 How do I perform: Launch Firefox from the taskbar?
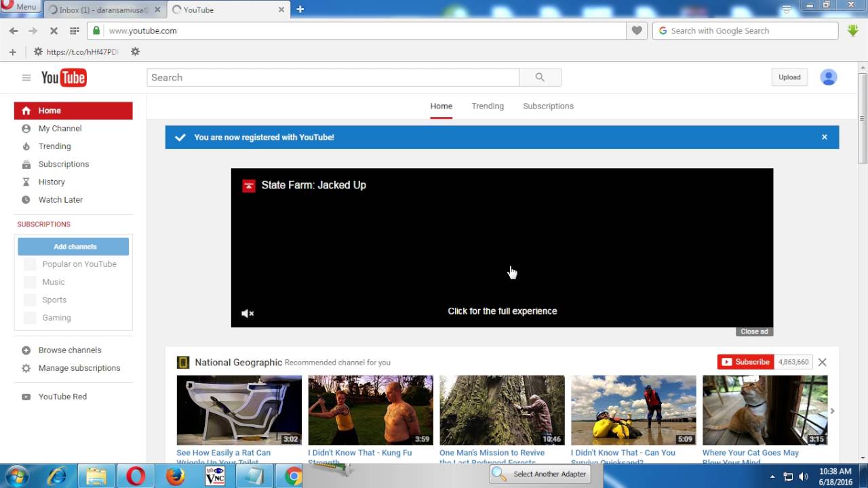pos(175,476)
